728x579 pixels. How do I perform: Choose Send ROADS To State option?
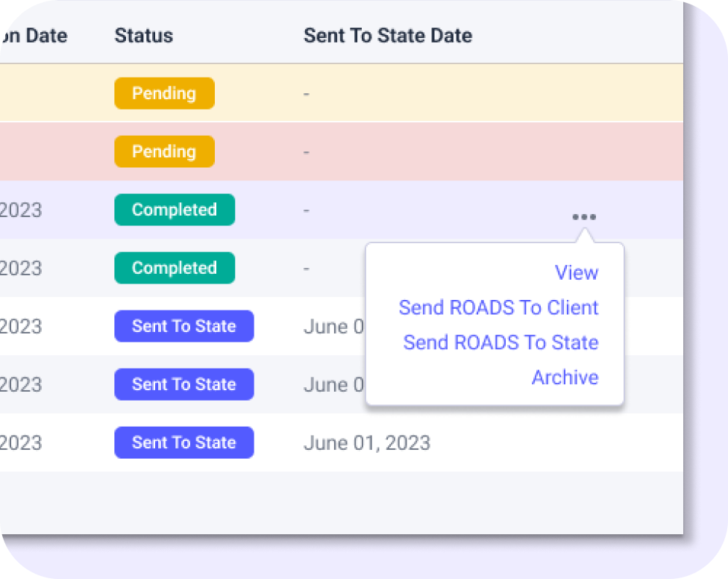tap(501, 342)
